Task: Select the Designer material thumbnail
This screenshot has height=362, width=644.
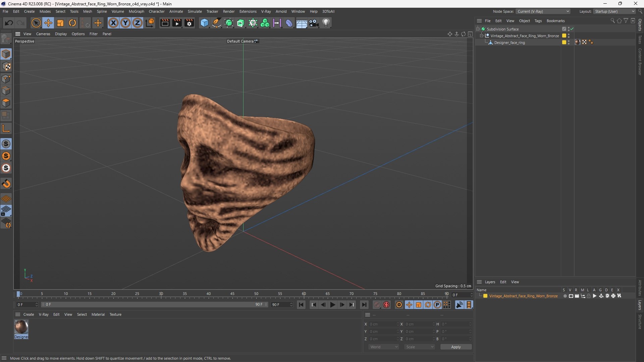Action: (21, 327)
